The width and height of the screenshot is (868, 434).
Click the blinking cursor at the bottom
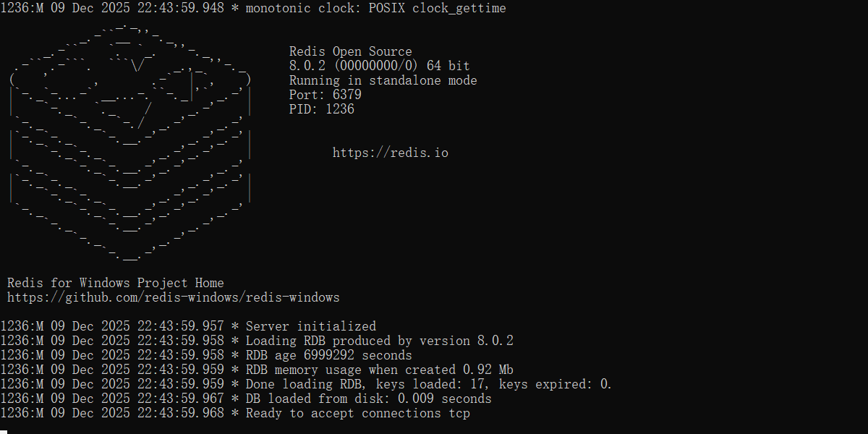pos(4,431)
